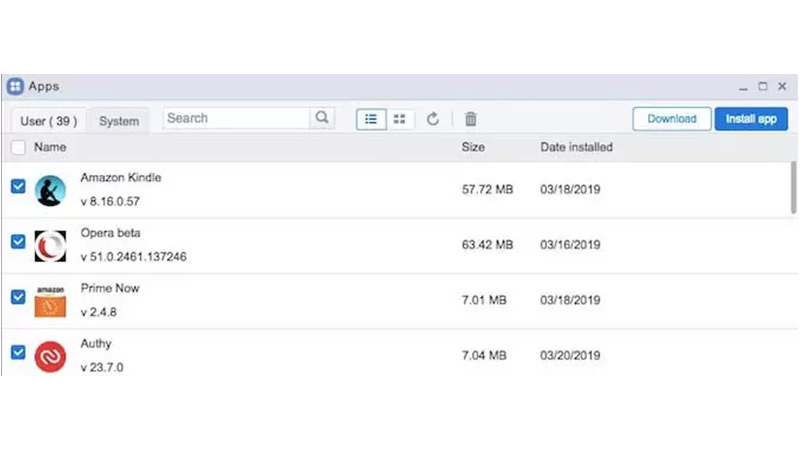Click the Prime Now app icon
This screenshot has height=450, width=800.
(x=50, y=301)
